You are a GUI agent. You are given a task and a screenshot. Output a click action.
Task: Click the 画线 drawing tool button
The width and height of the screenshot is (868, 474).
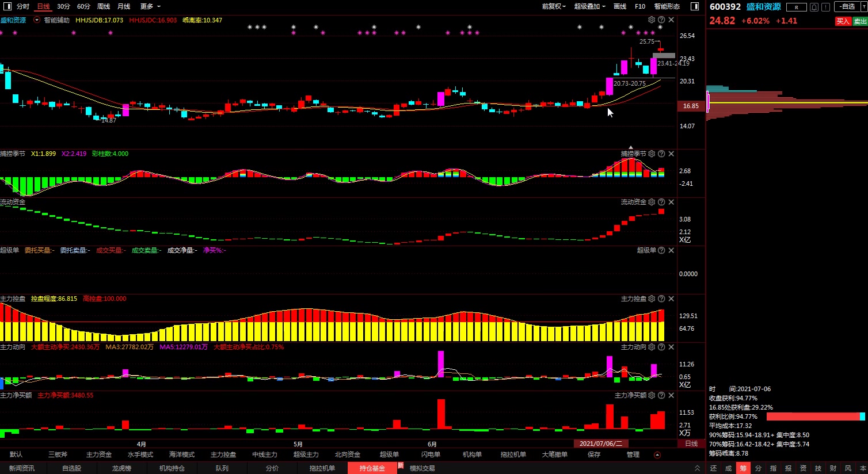pyautogui.click(x=620, y=6)
